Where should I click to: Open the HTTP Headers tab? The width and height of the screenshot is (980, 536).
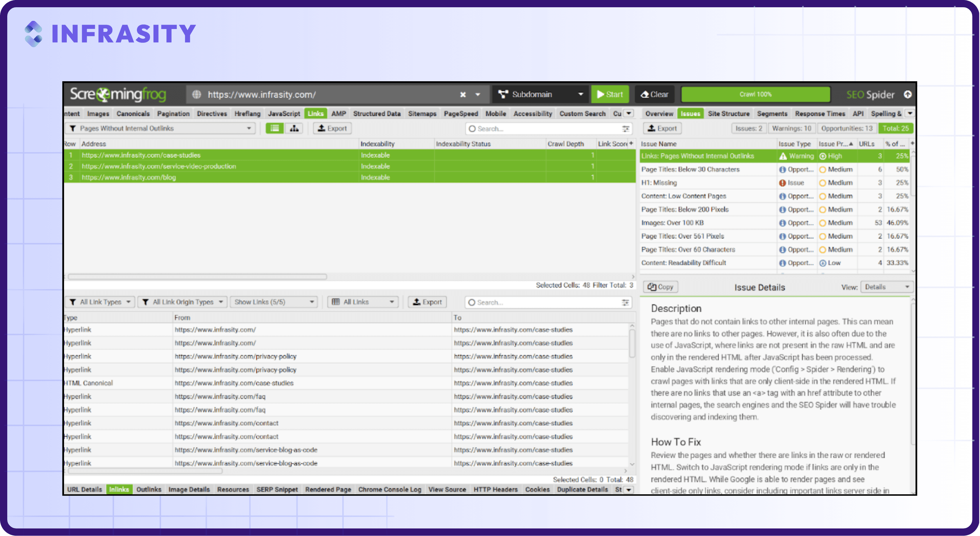pyautogui.click(x=495, y=490)
